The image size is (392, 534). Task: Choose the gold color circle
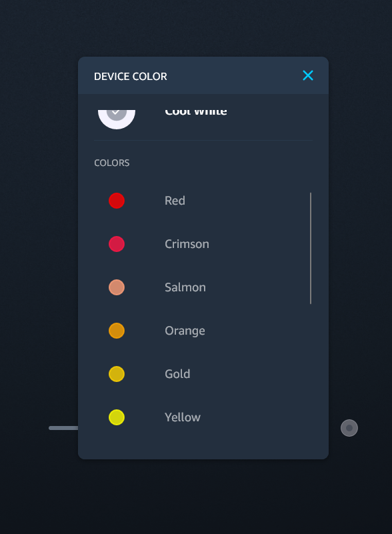pos(117,374)
